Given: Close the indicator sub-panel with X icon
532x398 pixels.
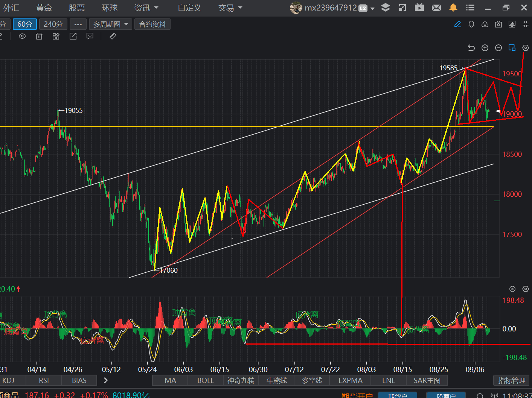Looking at the screenshot, I should pos(512,289).
